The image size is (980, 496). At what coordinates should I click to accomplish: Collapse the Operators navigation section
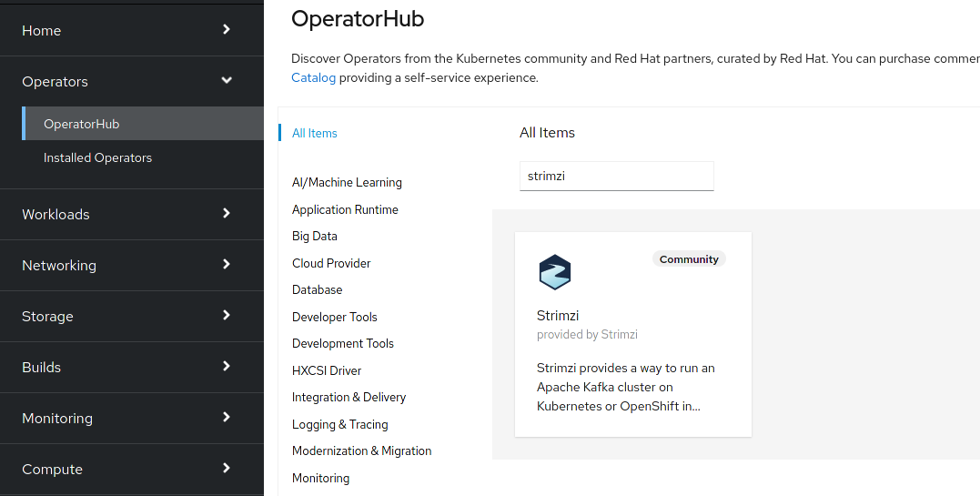pos(132,81)
